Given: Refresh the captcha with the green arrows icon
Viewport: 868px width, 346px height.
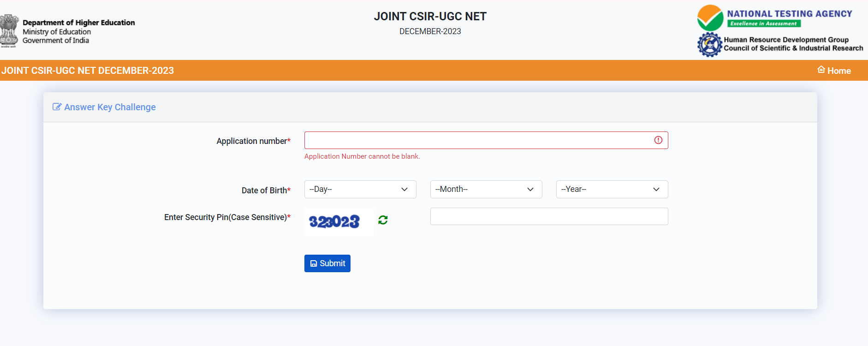Looking at the screenshot, I should point(383,220).
